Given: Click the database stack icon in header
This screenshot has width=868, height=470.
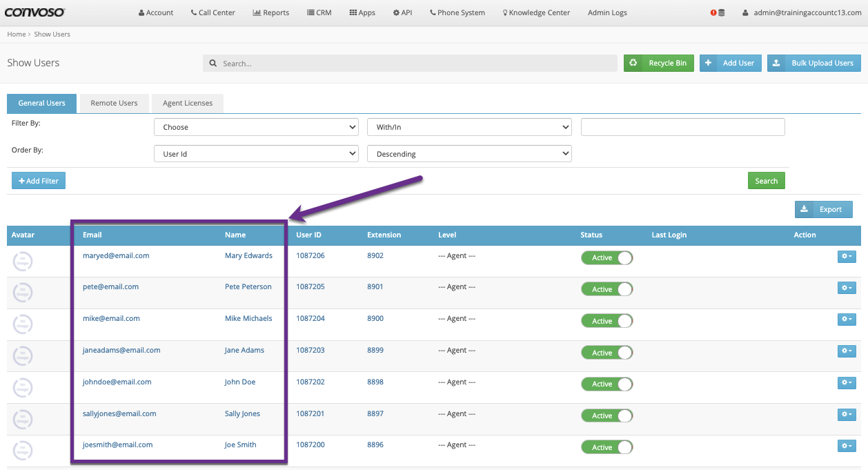Looking at the screenshot, I should pos(722,12).
